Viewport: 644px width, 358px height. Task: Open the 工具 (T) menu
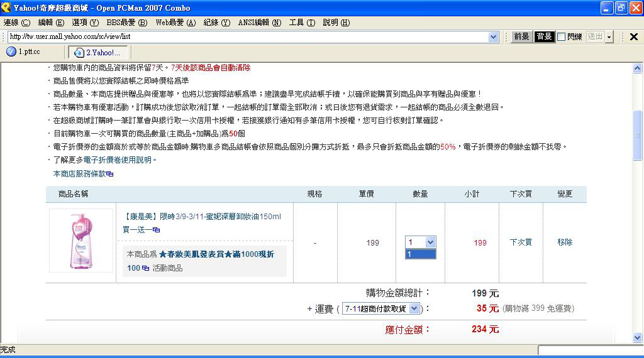click(302, 23)
